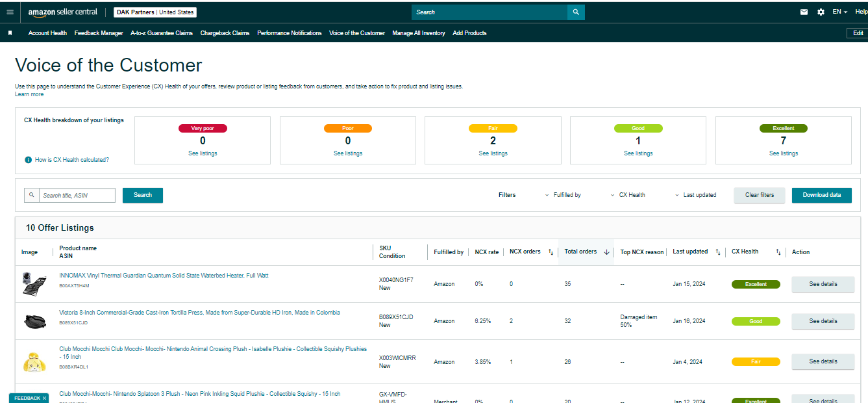The width and height of the screenshot is (868, 403).
Task: Open Chargeback Claims menu item
Action: pyautogui.click(x=225, y=33)
